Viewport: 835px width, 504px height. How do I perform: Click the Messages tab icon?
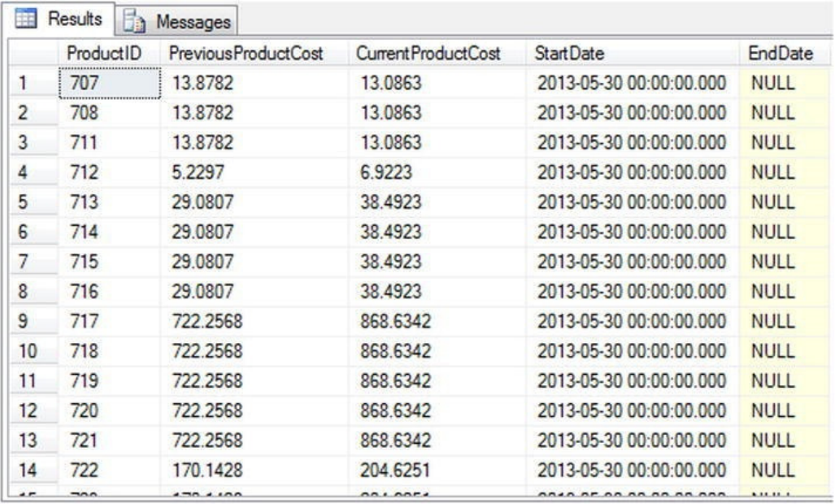tap(133, 20)
